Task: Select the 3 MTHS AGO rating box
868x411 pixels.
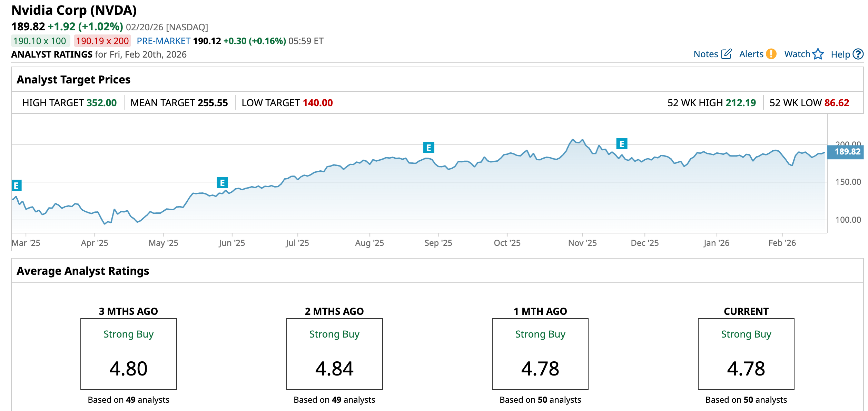Action: tap(128, 354)
